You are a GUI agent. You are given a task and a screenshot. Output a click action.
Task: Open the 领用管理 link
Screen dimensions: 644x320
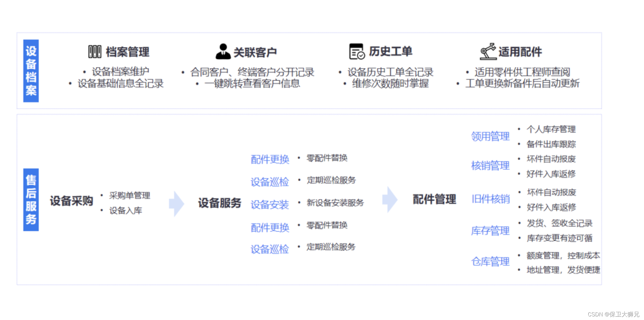(490, 137)
